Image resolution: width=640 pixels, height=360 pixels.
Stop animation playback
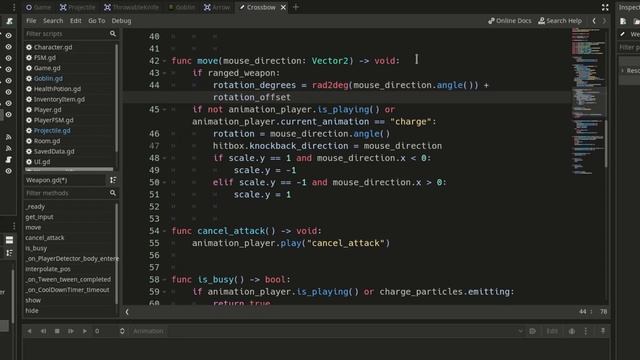pos(57,331)
